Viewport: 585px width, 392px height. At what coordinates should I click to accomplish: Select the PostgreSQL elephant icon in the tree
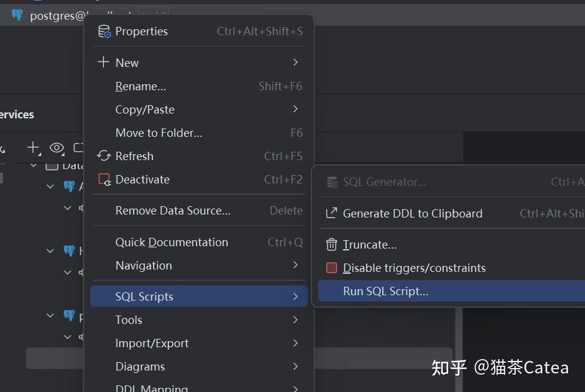point(69,186)
